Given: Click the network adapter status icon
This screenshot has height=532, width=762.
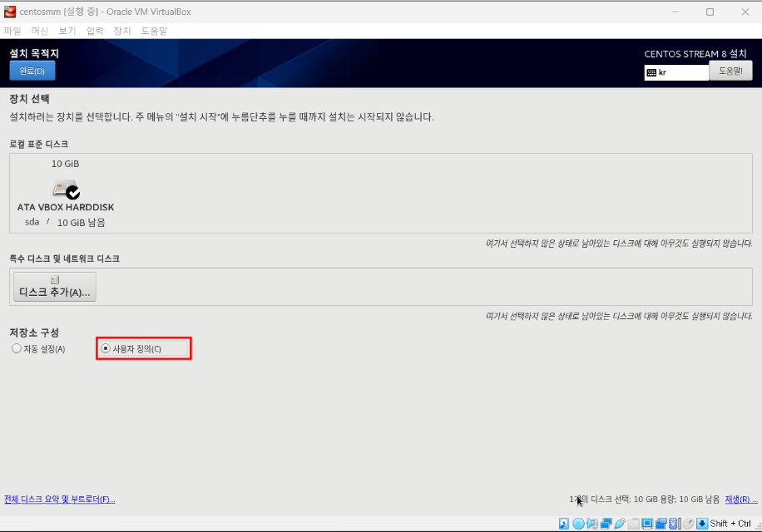Looking at the screenshot, I should click(x=606, y=523).
